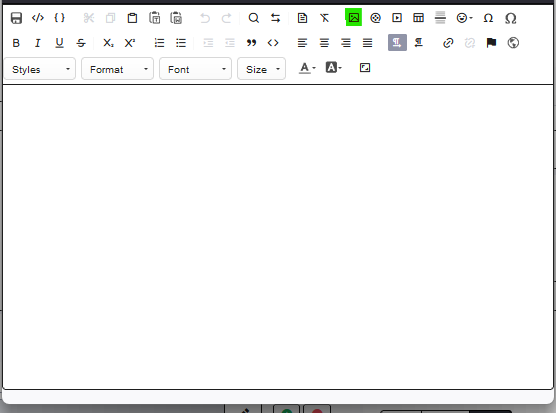Insert a table using the Table icon
556x413 pixels.
[418, 17]
